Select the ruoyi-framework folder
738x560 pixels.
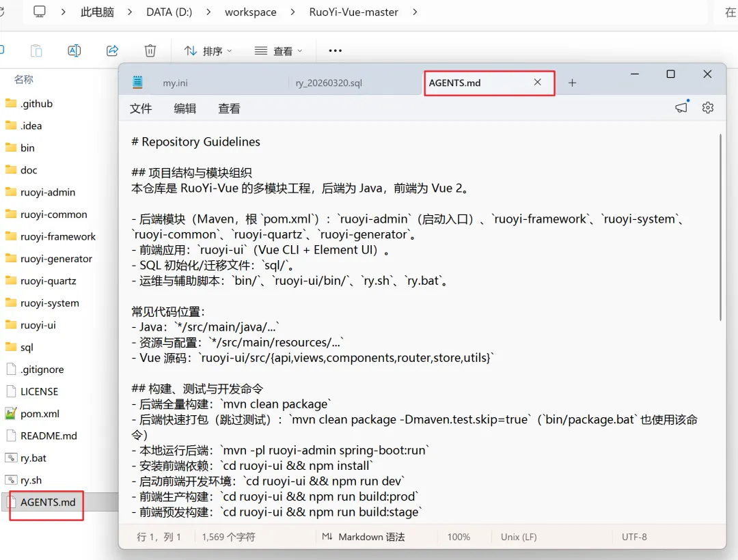[51, 236]
